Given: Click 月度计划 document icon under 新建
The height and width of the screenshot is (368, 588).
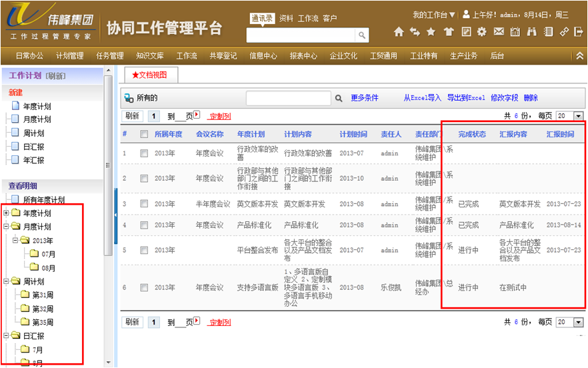Looking at the screenshot, I should click(x=15, y=119).
